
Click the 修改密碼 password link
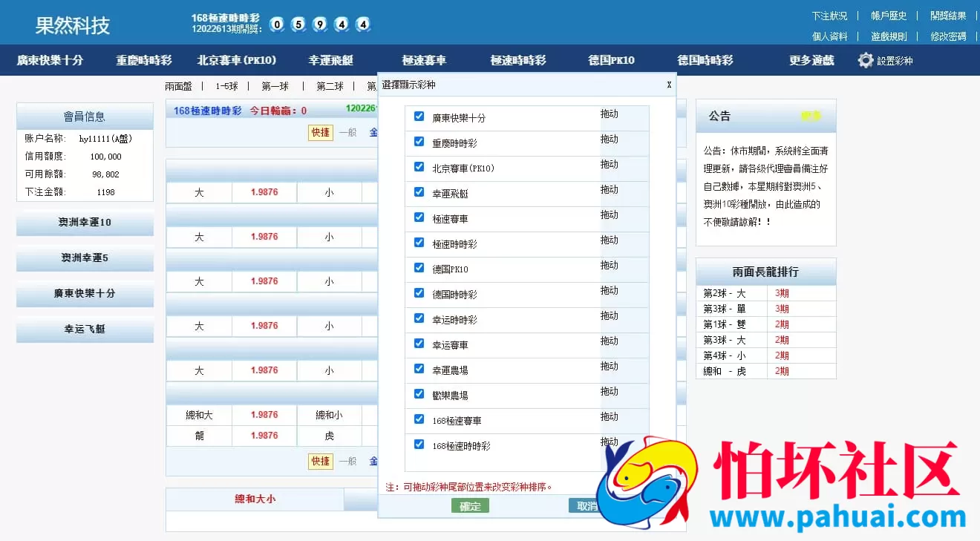click(x=947, y=36)
